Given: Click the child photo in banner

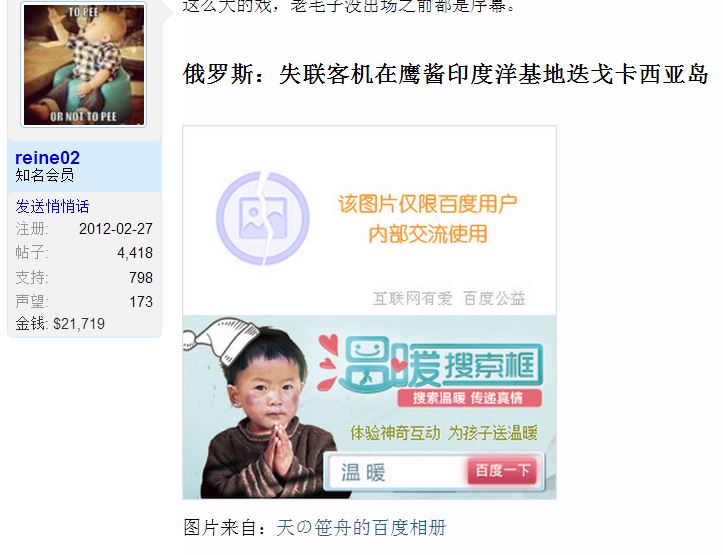Looking at the screenshot, I should pos(268,417).
